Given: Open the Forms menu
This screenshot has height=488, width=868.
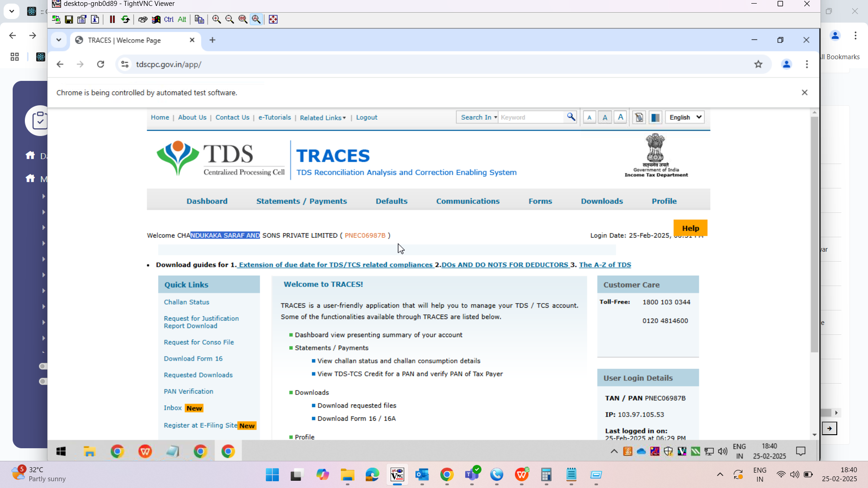Looking at the screenshot, I should tap(540, 201).
